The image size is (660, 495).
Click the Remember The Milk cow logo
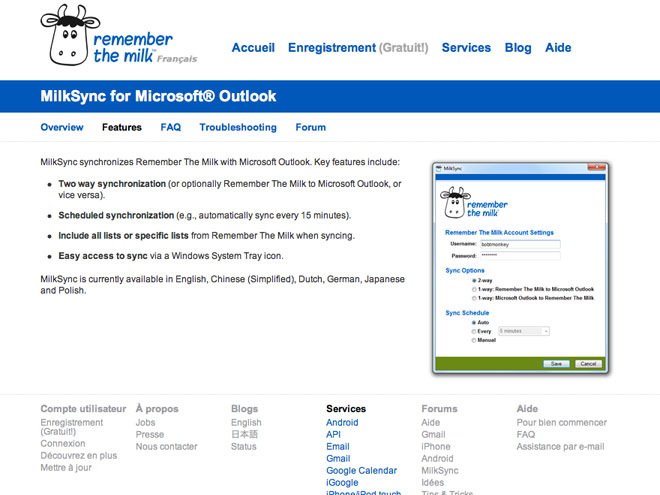click(107, 35)
